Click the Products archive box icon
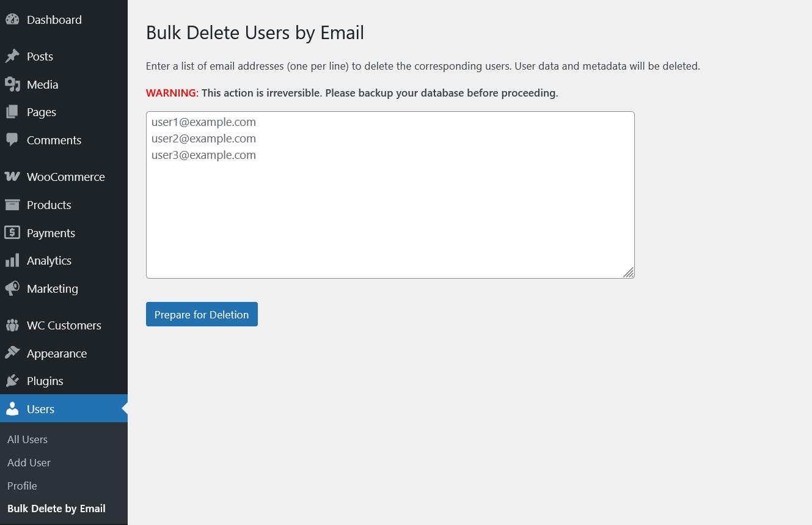812x525 pixels. tap(12, 205)
